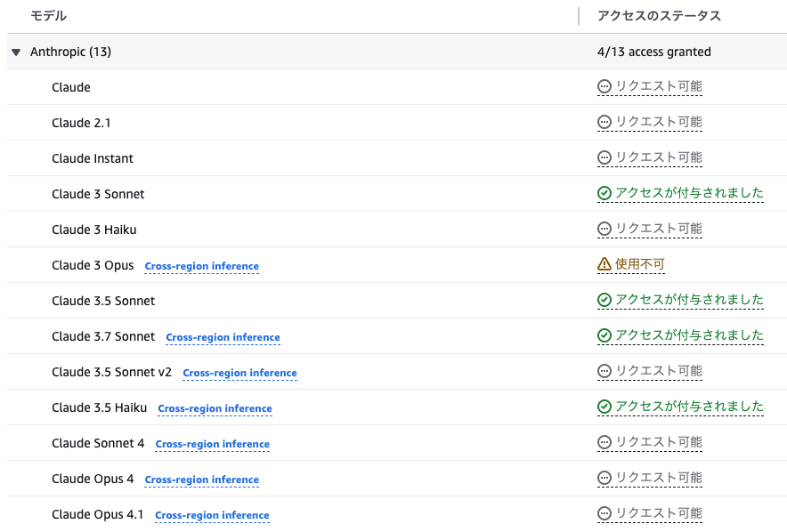Select the Claude 3.5 Sonnet v2 model name
787x532 pixels.
111,373
